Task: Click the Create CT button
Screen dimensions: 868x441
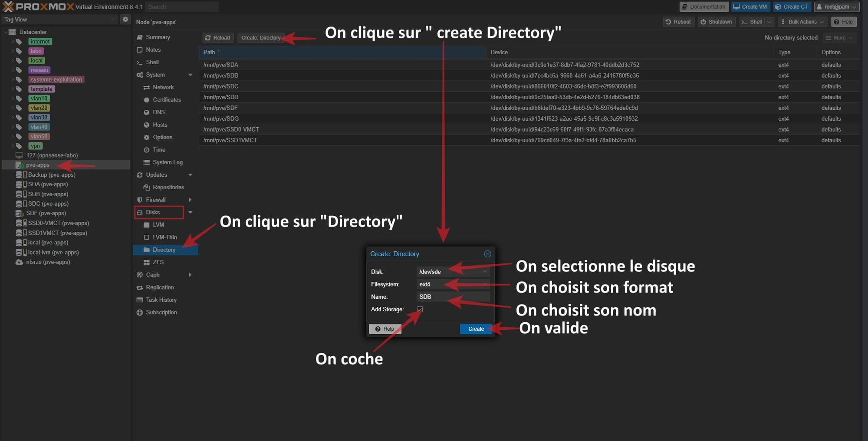Action: 792,7
